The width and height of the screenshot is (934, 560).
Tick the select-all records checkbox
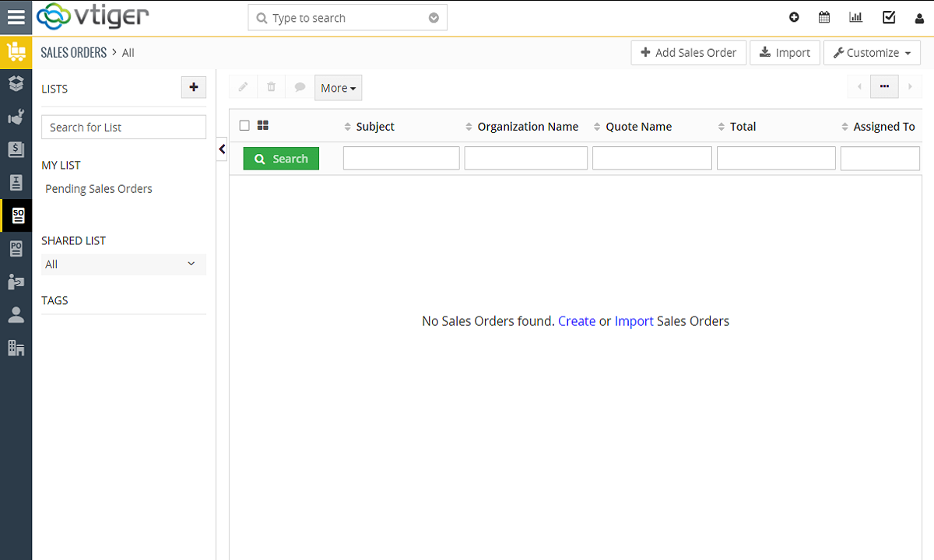click(244, 125)
